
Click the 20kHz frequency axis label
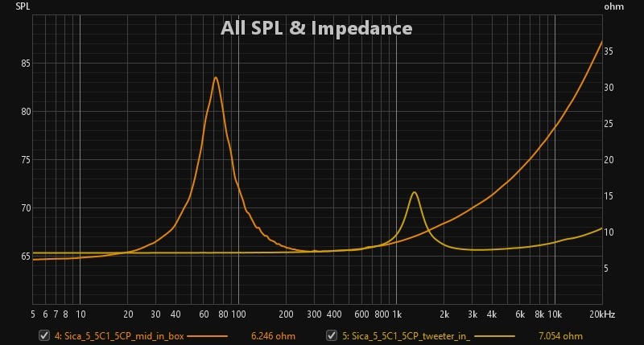coord(602,314)
